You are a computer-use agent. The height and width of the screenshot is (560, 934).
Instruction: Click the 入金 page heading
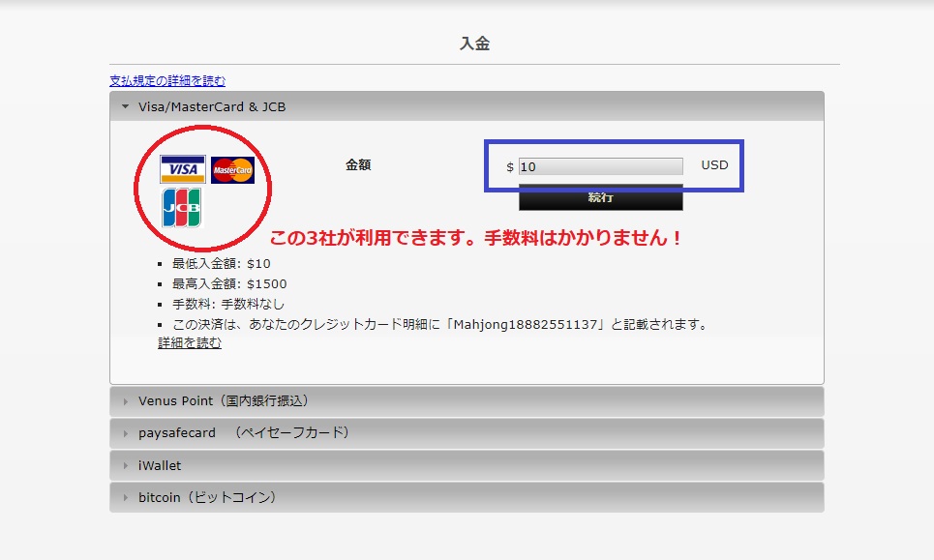(x=475, y=44)
